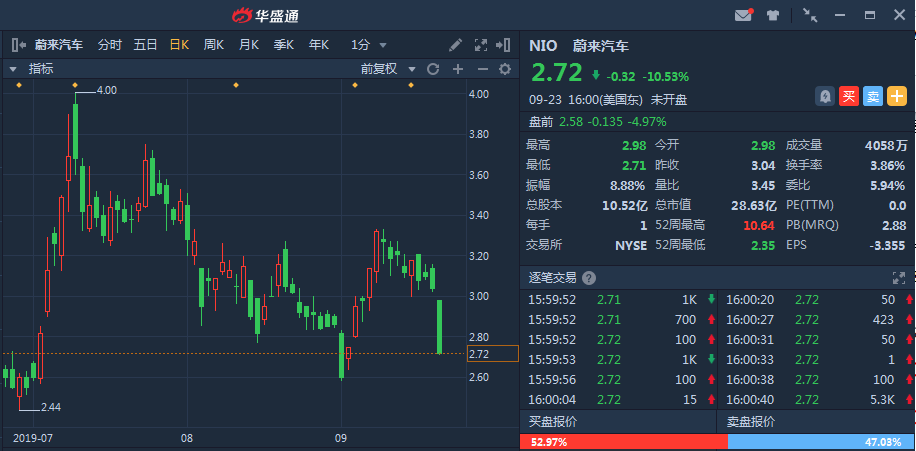Click the 卖盘报价 header

point(751,422)
